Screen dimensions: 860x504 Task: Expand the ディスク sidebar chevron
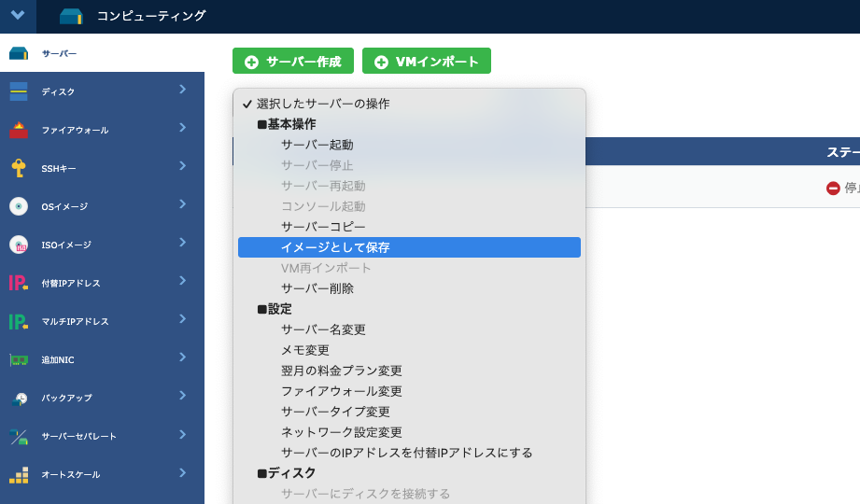point(183,89)
